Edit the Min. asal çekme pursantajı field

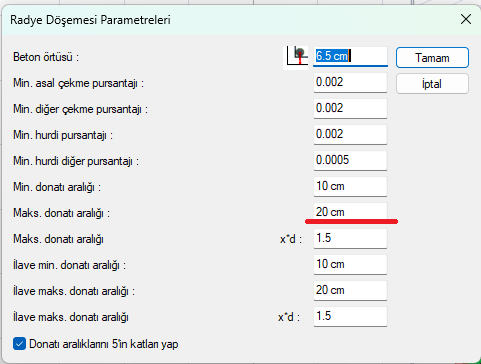[350, 82]
